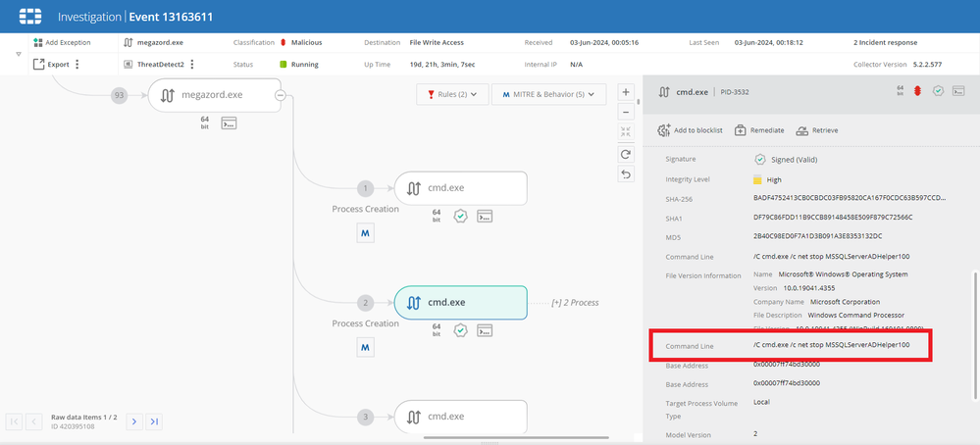Click the MITRE icon under first Process Creation
The height and width of the screenshot is (445, 980).
365,232
